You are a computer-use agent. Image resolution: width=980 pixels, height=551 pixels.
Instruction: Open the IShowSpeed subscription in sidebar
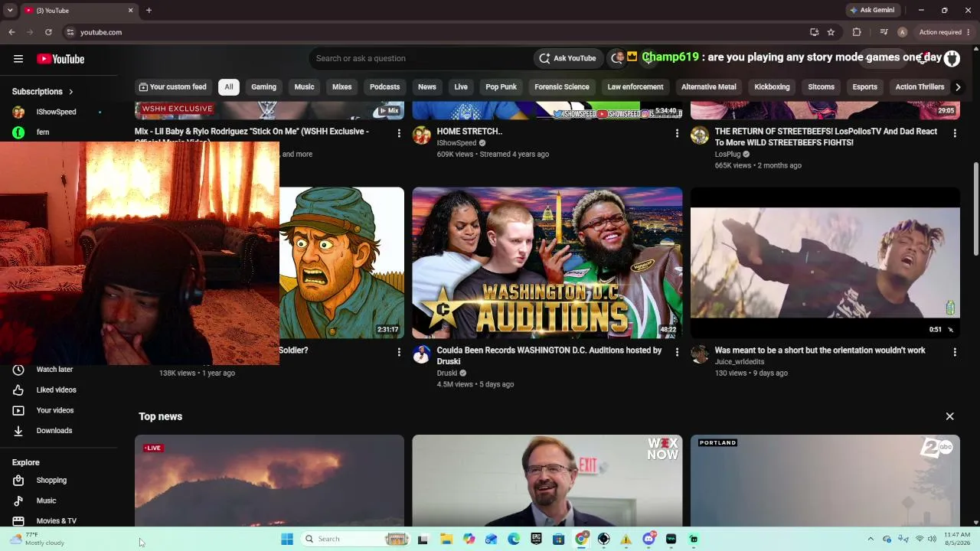click(x=58, y=112)
